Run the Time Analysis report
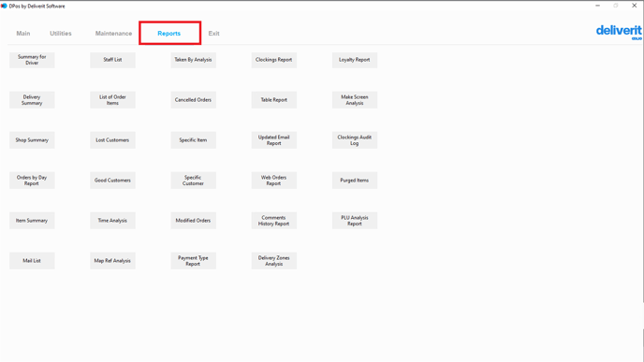Screen dimensions: 644x362 [112, 221]
